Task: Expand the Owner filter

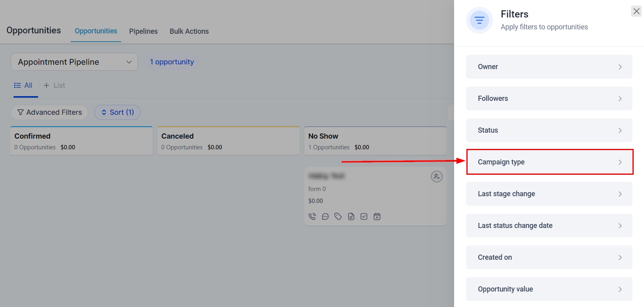Action: coord(549,67)
